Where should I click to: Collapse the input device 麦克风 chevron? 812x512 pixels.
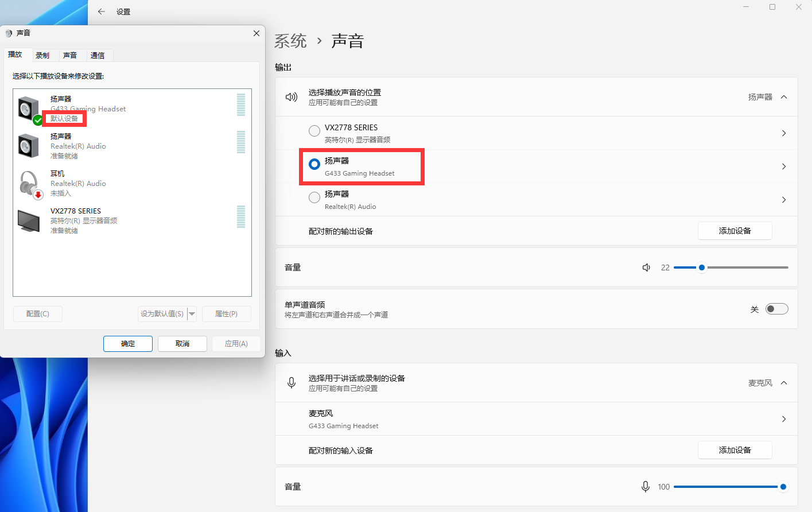784,383
